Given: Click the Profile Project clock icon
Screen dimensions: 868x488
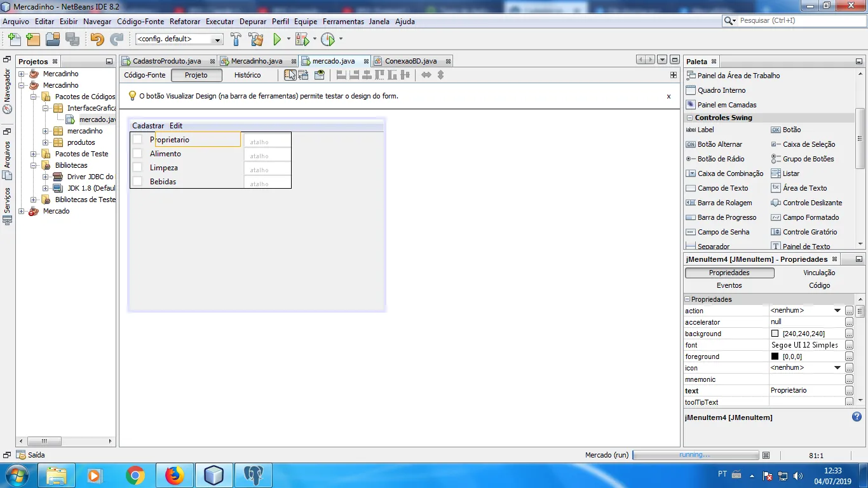Looking at the screenshot, I should pyautogui.click(x=328, y=39).
